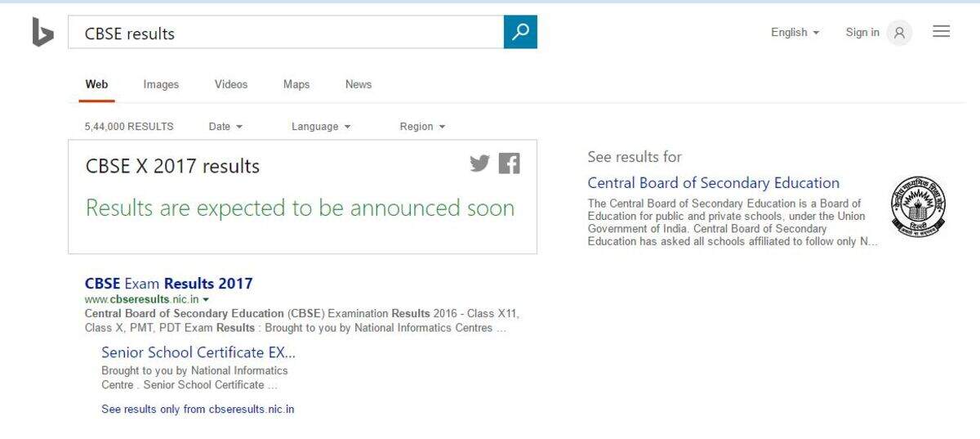Image resolution: width=980 pixels, height=439 pixels.
Task: Select the Web tab
Action: [x=96, y=84]
